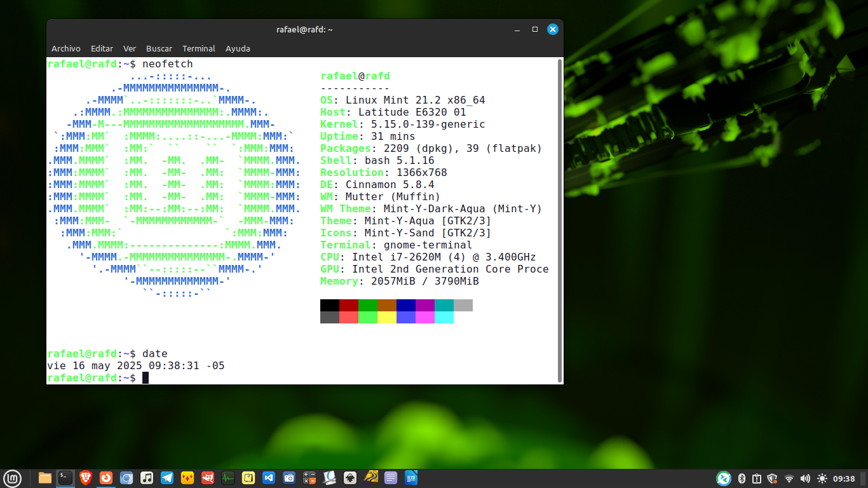Launch Firefox from the taskbar

(106, 478)
